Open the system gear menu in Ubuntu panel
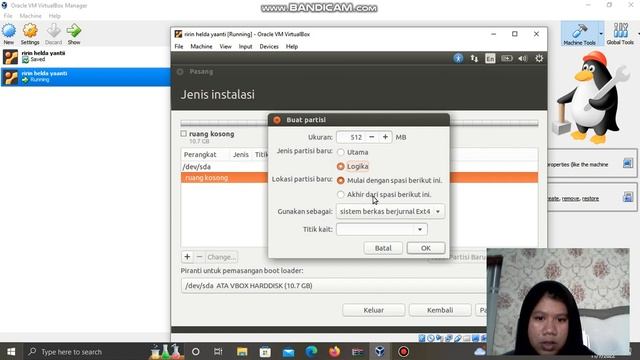The width and height of the screenshot is (640, 360). pyautogui.click(x=539, y=58)
